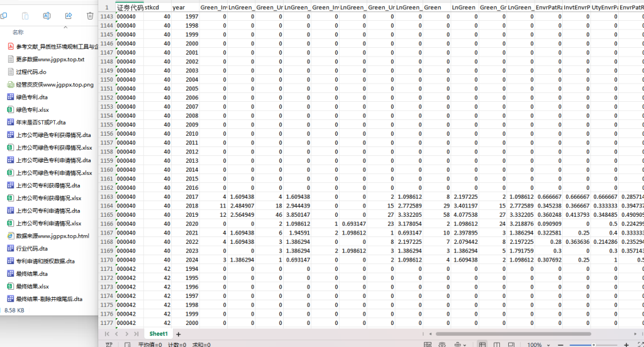The height and width of the screenshot is (347, 644).
Task: Click cell with value 0.090909
Action: pos(548,224)
